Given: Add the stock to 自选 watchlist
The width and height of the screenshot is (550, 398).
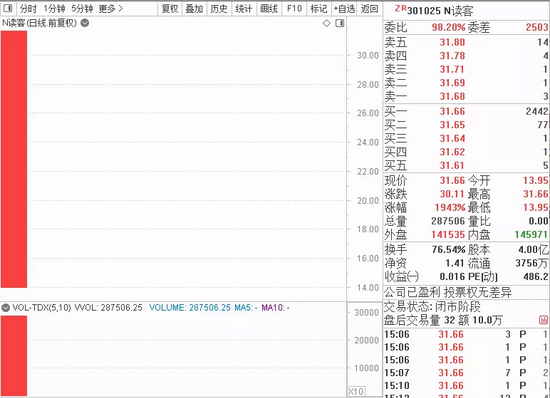Looking at the screenshot, I should [x=344, y=8].
